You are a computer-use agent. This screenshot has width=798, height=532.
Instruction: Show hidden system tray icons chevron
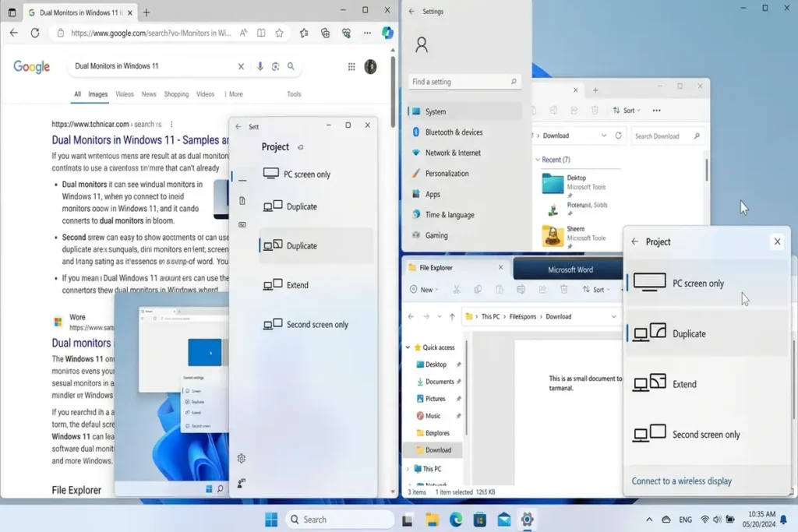click(x=649, y=520)
